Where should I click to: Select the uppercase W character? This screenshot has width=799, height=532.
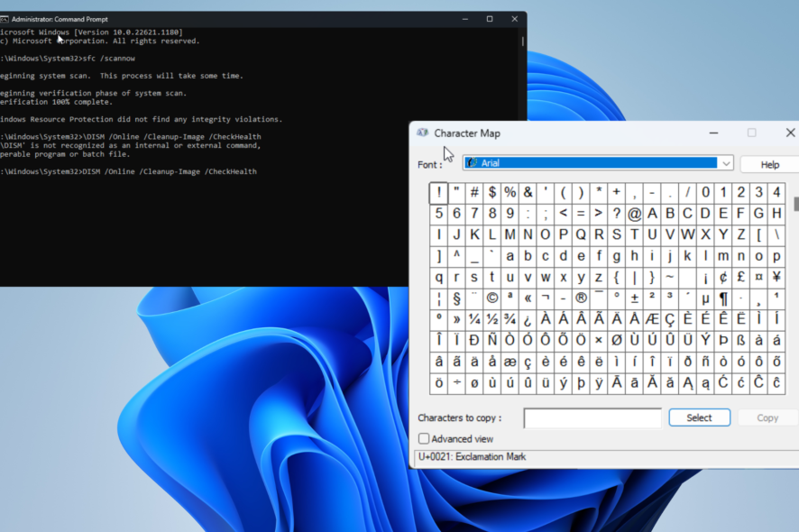click(687, 235)
